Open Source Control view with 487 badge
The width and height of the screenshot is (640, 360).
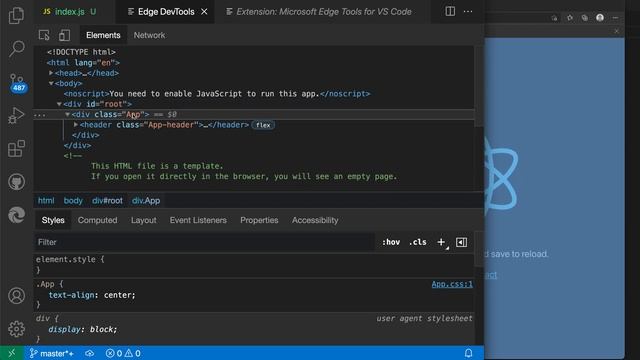click(17, 82)
